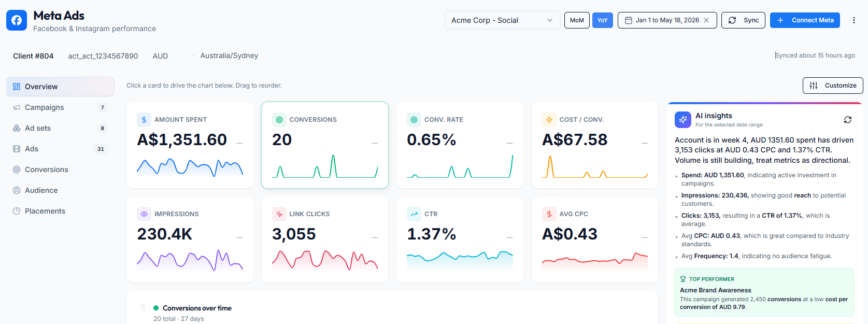The image size is (868, 324).
Task: Open the Jan 1 to May 18, 2026 date picker
Action: point(667,20)
